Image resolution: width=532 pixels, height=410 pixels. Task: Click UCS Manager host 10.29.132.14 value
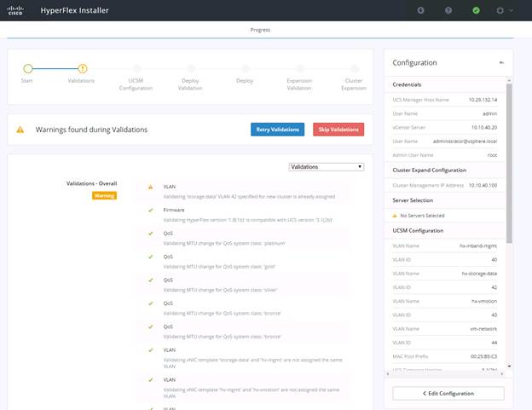click(x=483, y=100)
